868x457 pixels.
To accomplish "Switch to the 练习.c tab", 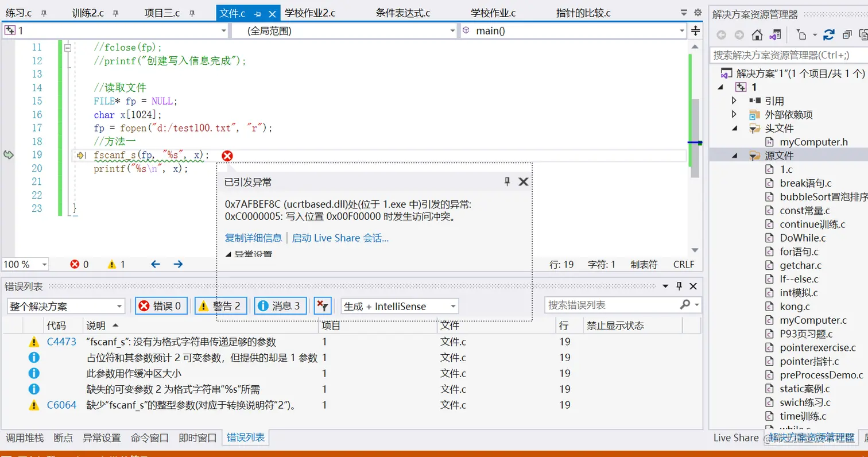I will pos(19,13).
